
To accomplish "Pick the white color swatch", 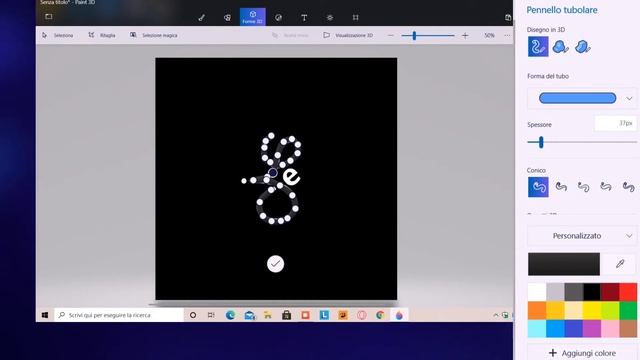I will pos(537,292).
